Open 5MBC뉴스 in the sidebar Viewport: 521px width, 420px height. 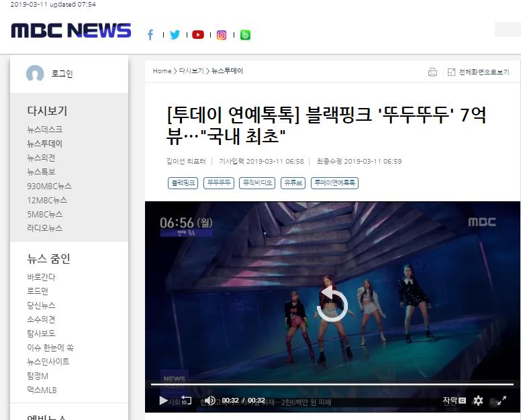point(45,215)
